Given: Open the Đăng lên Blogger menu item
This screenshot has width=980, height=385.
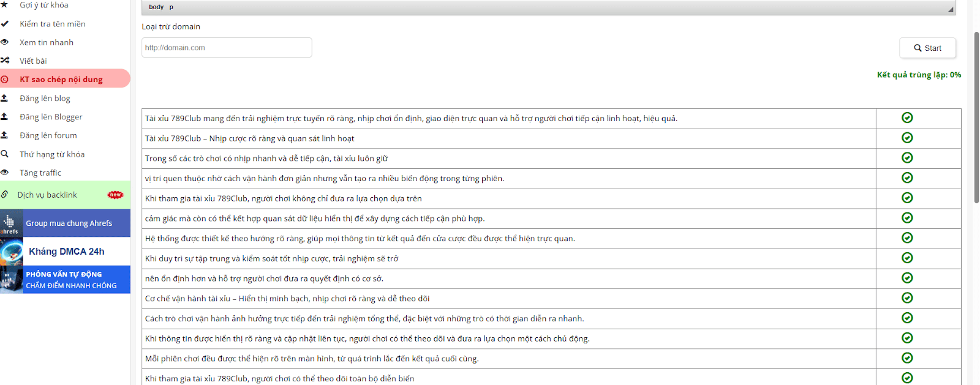Looking at the screenshot, I should click(51, 117).
